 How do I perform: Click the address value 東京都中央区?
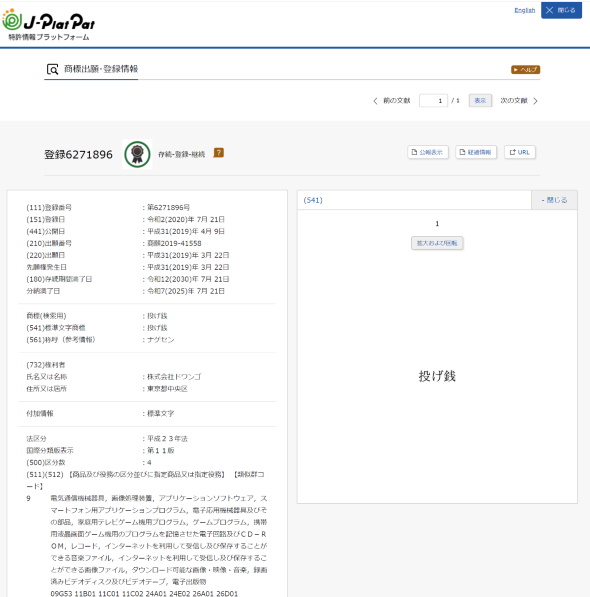(x=167, y=389)
